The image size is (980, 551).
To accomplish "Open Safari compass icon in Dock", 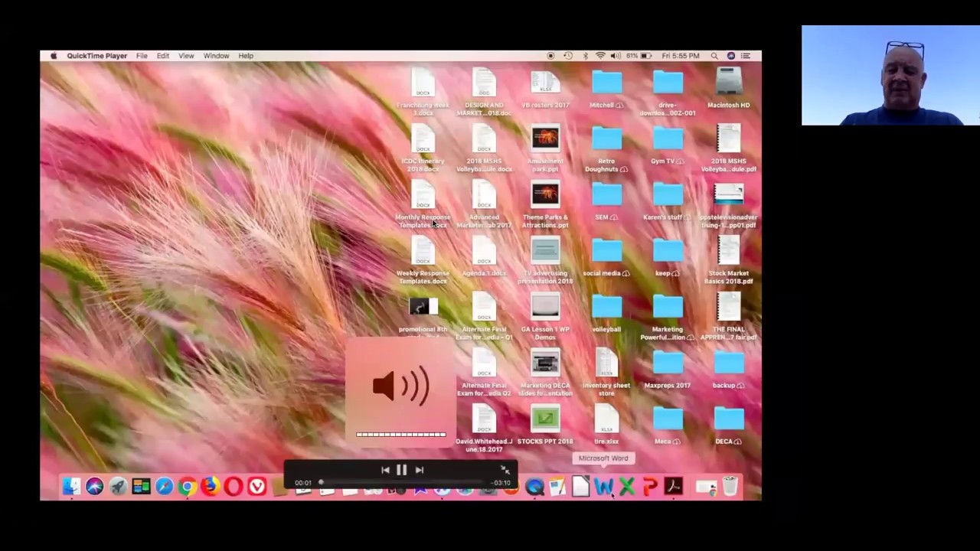I will point(165,486).
